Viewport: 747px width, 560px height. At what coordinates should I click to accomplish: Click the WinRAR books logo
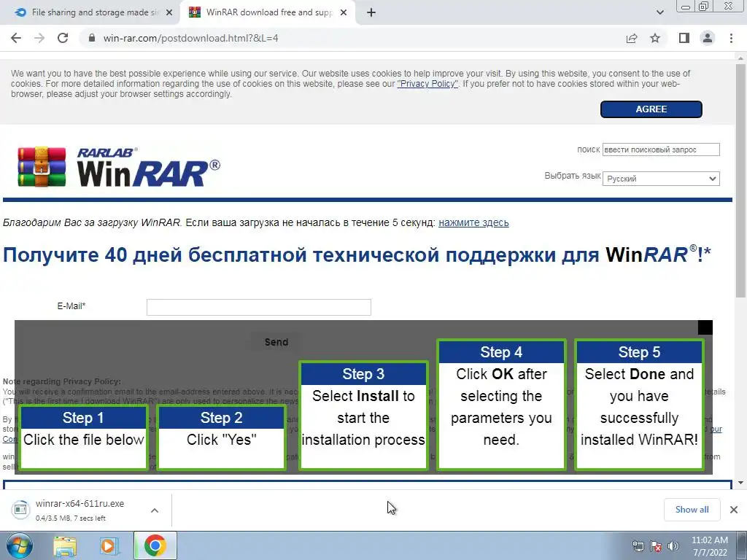[42, 167]
